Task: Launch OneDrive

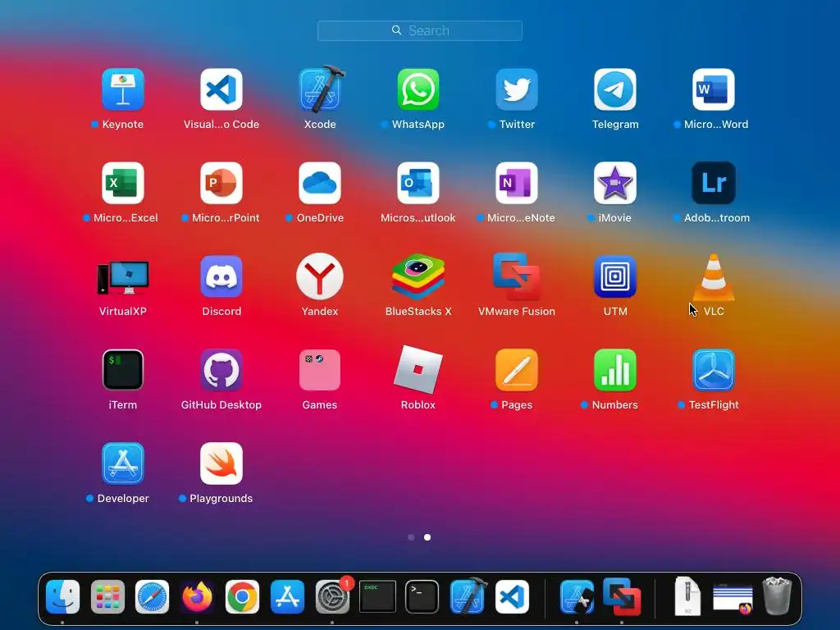Action: pyautogui.click(x=320, y=183)
